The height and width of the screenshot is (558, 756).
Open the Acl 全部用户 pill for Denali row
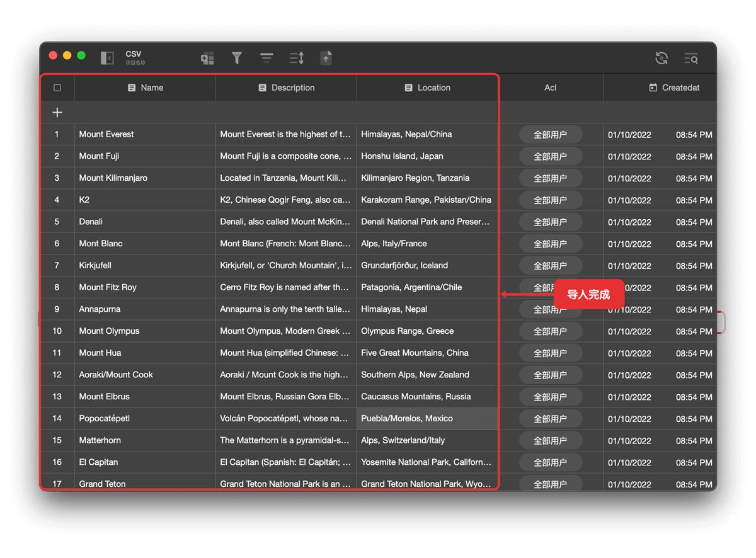(551, 222)
